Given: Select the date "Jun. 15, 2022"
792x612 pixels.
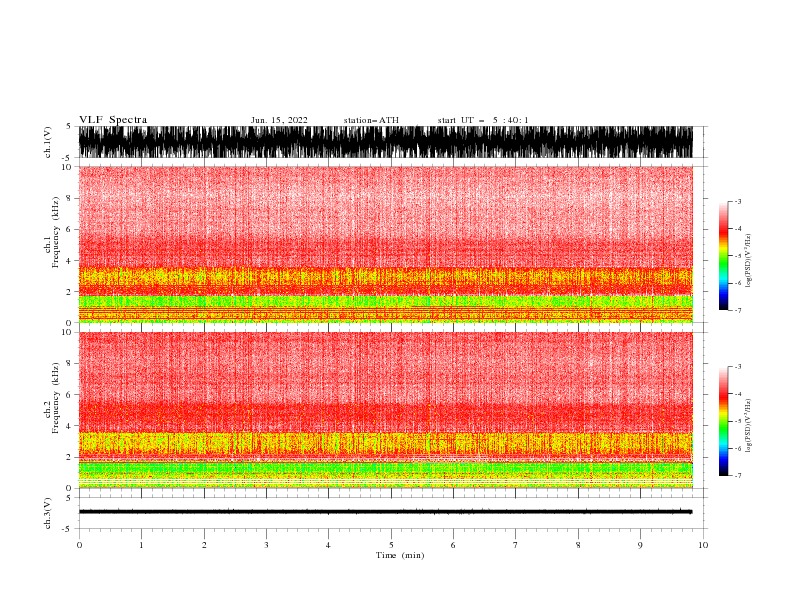Looking at the screenshot, I should click(279, 120).
